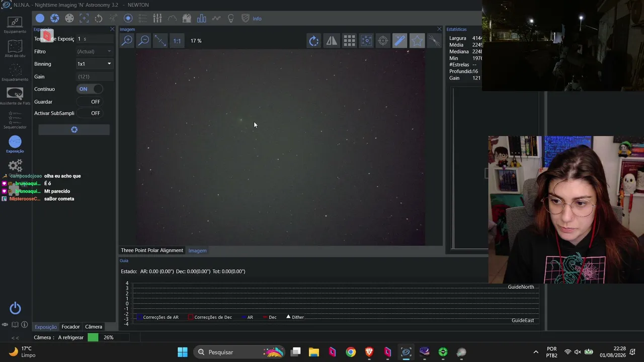Screen dimensions: 644x362
Task: Open the settings gear in sidebar
Action: tap(15, 165)
